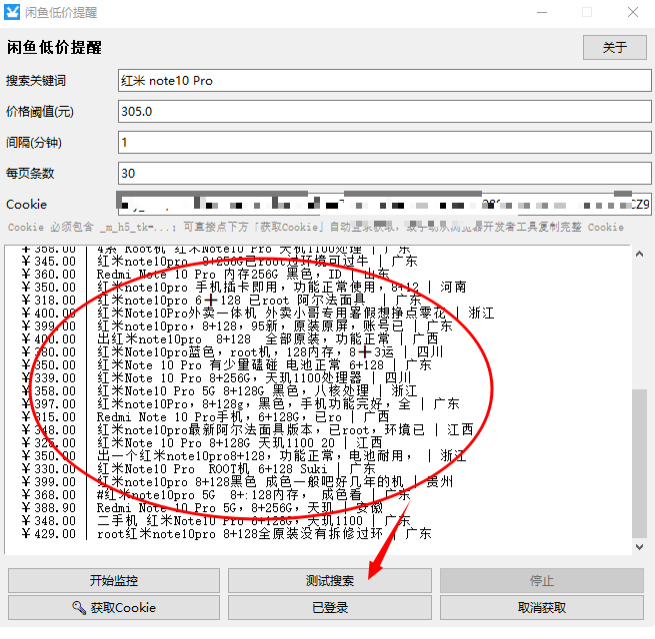Select the ¥350.00 河南 listing line

[x=244, y=288]
